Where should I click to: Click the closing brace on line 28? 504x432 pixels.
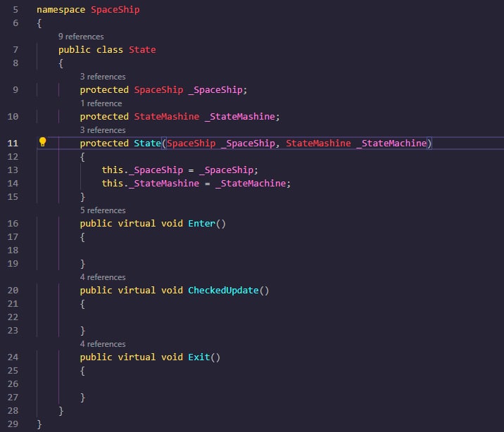[61, 411]
